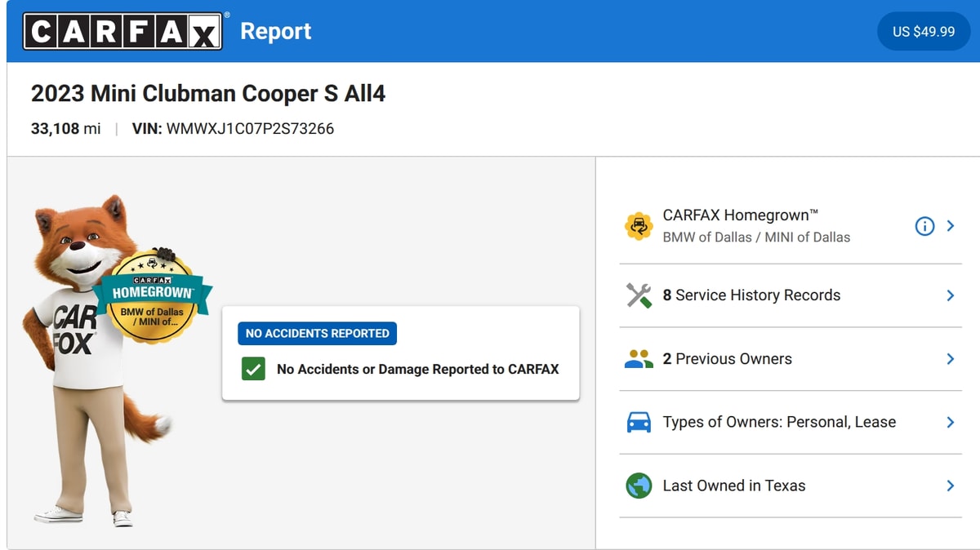
Task: Click the CARFAX Homegrown gold seal badge
Action: pos(153,295)
